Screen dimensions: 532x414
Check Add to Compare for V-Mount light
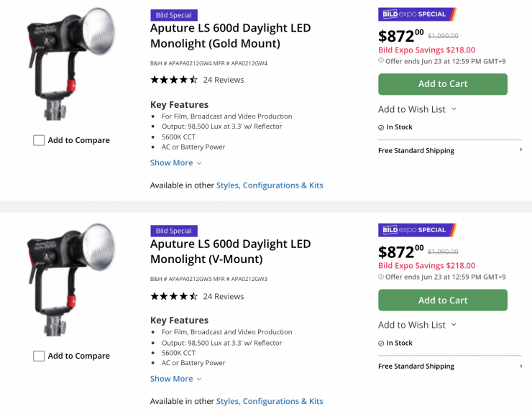click(39, 356)
